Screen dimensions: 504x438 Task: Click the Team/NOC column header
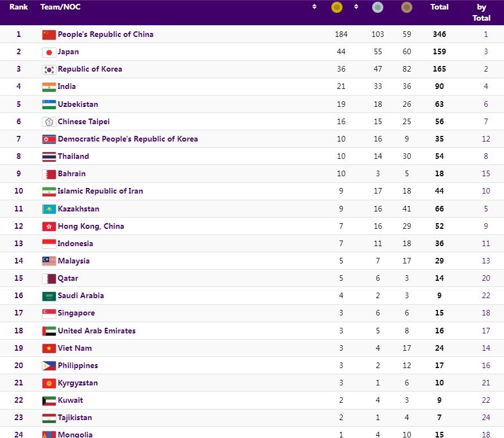click(x=59, y=7)
